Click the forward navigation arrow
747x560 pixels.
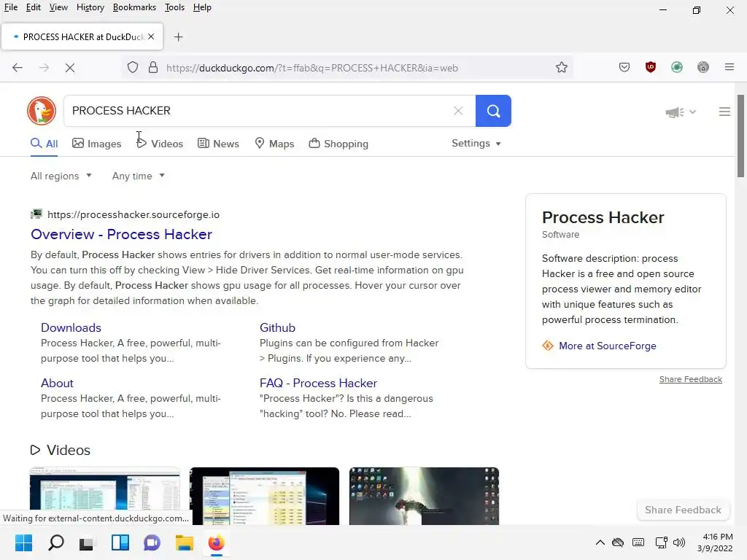pyautogui.click(x=44, y=68)
